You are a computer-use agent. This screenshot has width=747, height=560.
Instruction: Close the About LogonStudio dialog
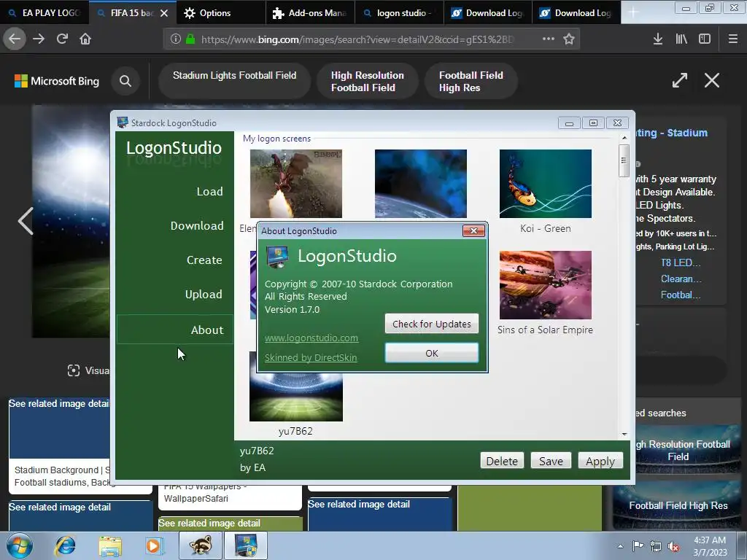click(473, 231)
